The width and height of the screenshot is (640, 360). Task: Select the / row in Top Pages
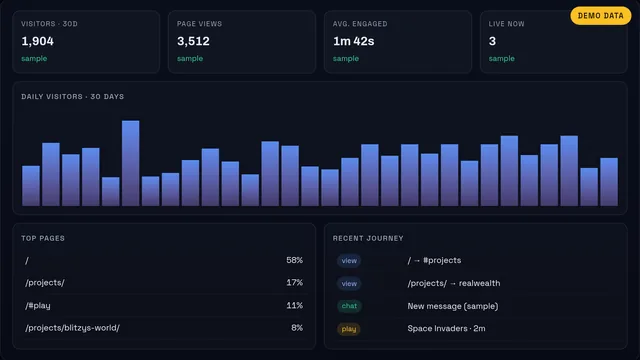pyautogui.click(x=164, y=260)
